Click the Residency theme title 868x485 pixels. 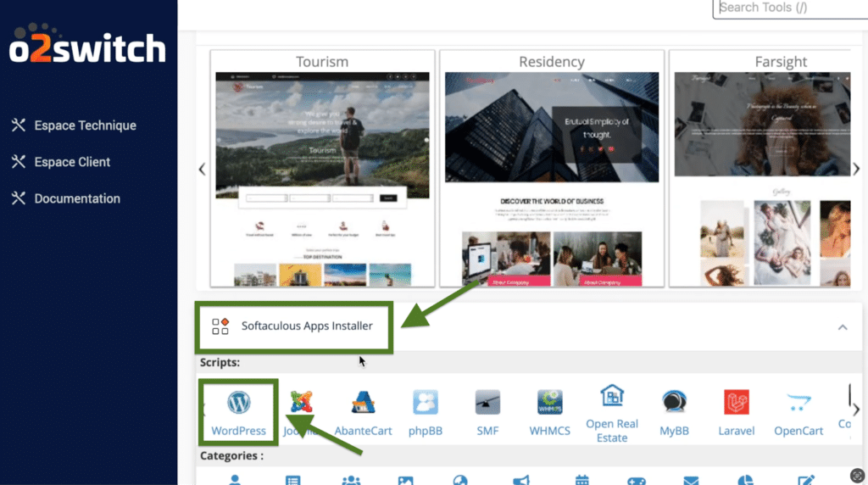(552, 61)
